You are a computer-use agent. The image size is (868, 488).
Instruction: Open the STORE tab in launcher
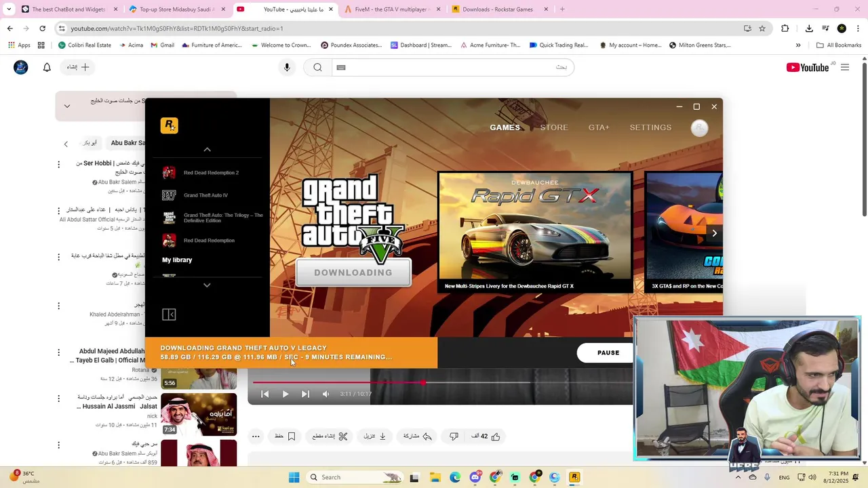pyautogui.click(x=554, y=127)
